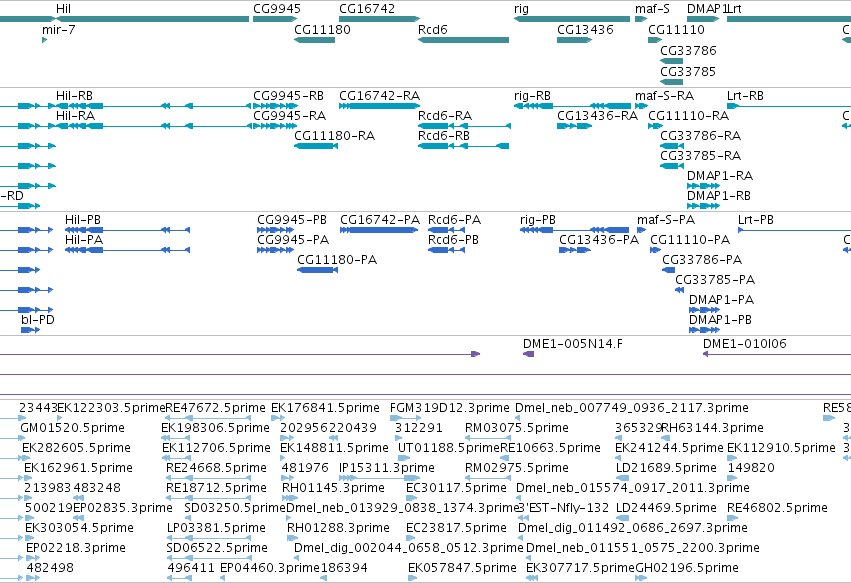Select the DMAP1-RB transcript
The width and height of the screenshot is (851, 583).
tap(703, 206)
